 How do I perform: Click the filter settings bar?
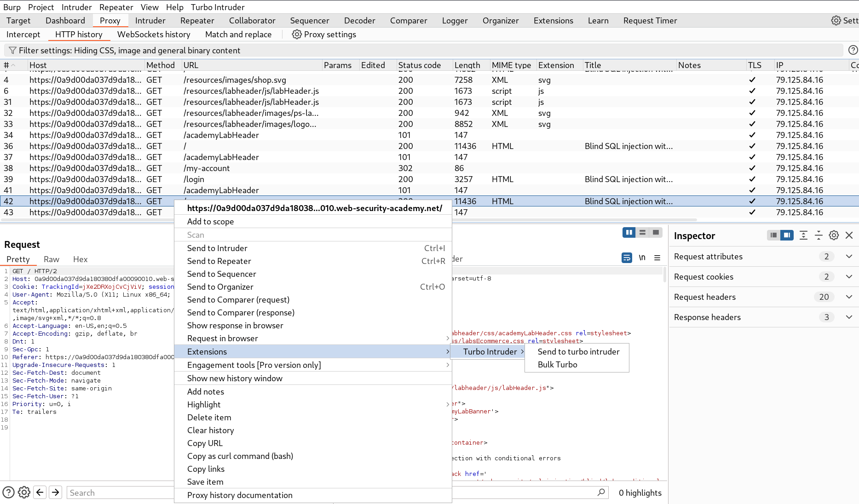tap(423, 51)
